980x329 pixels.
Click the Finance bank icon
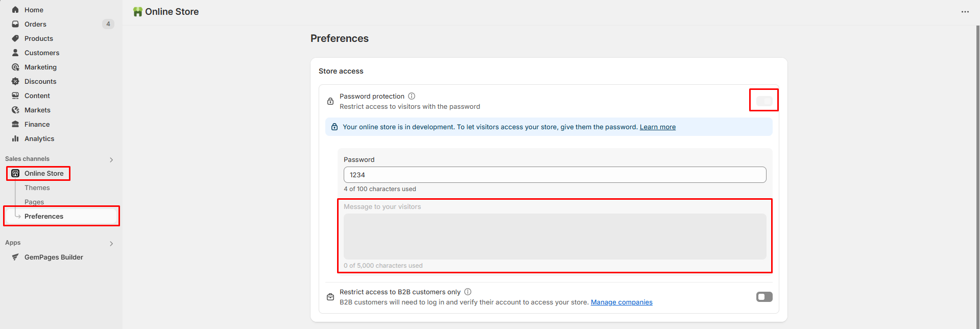(15, 124)
